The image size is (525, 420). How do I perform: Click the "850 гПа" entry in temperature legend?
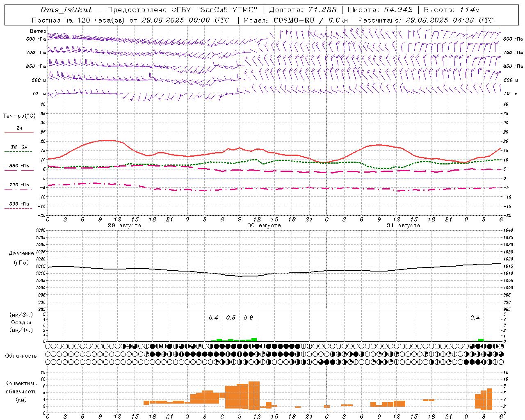click(19, 166)
